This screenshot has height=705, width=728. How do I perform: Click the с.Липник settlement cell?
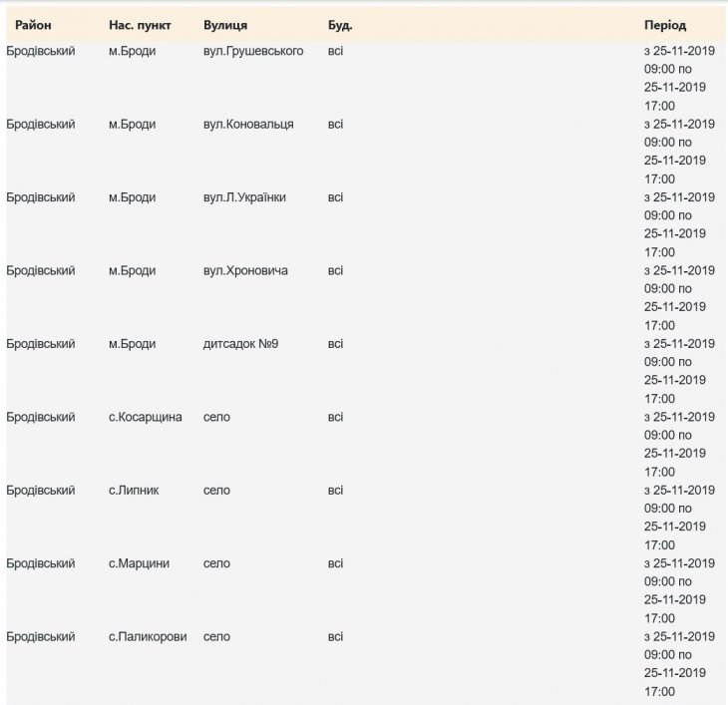tap(134, 491)
